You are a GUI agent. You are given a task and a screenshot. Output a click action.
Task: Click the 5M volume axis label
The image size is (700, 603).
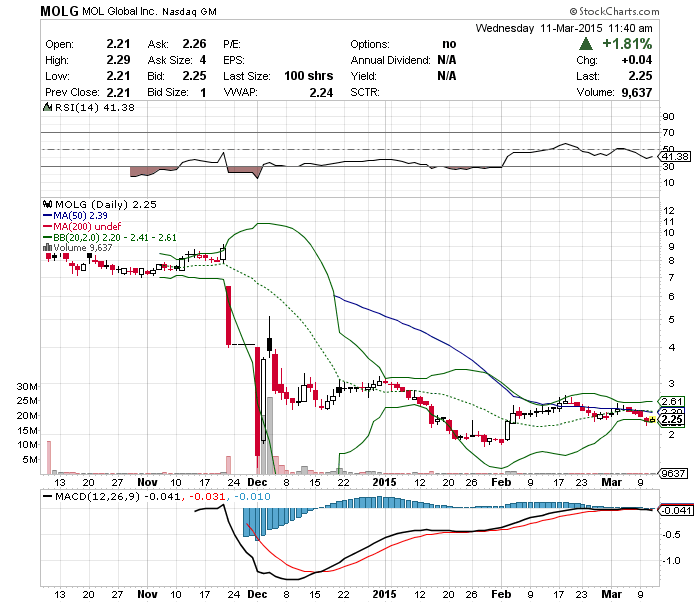point(30,459)
